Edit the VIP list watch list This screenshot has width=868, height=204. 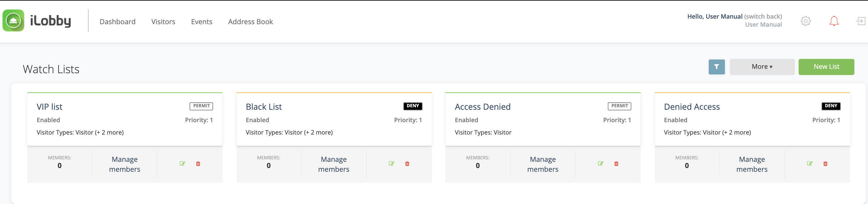point(182,163)
